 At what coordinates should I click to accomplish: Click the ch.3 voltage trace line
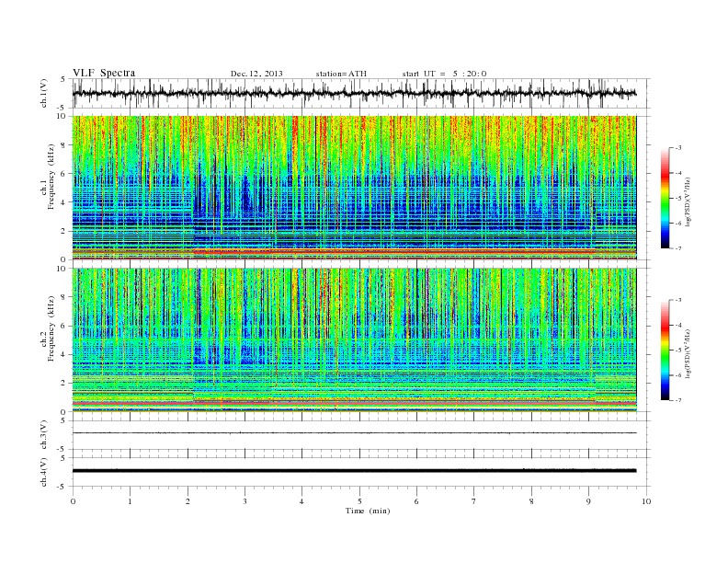[354, 433]
